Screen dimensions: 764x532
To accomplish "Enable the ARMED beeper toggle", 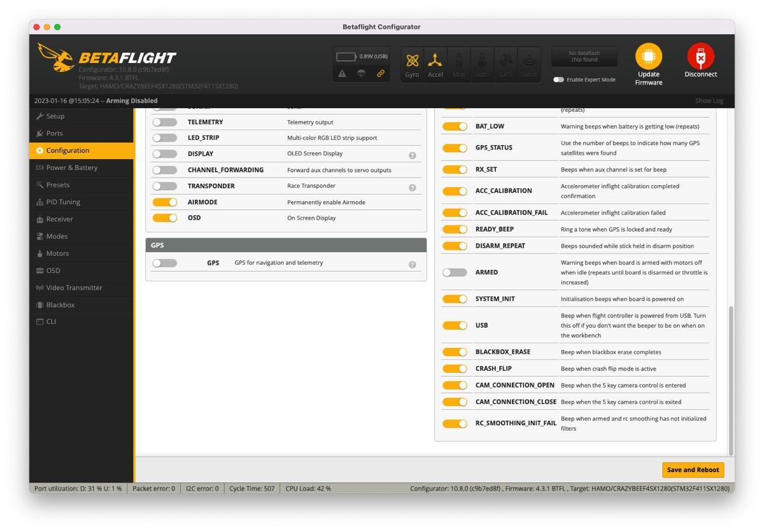I will [x=455, y=272].
